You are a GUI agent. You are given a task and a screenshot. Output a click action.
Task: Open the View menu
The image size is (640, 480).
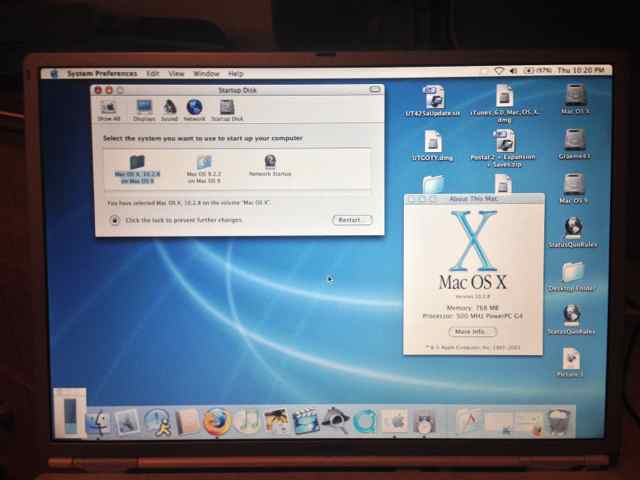pos(176,74)
